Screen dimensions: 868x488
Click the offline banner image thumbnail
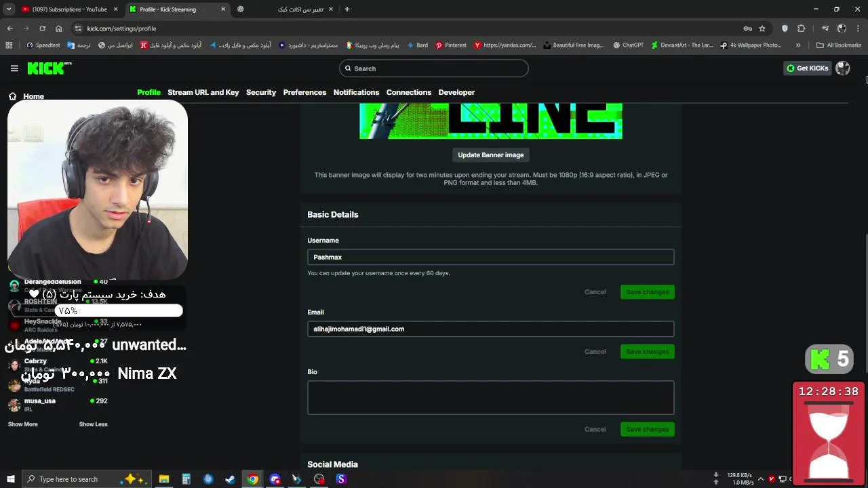pos(491,121)
